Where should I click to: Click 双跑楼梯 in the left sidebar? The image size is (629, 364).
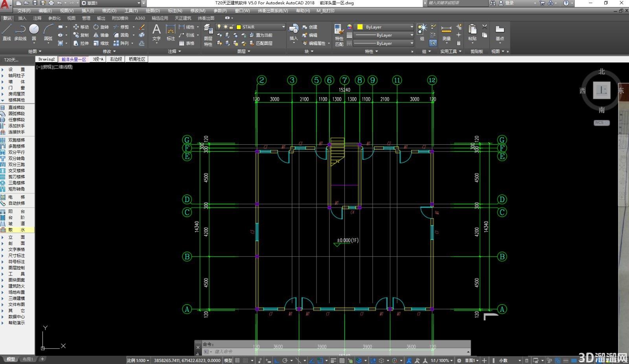click(x=17, y=140)
